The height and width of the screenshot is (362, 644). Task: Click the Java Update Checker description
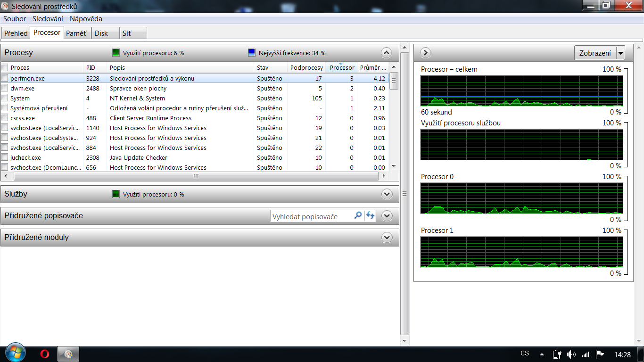pos(139,158)
